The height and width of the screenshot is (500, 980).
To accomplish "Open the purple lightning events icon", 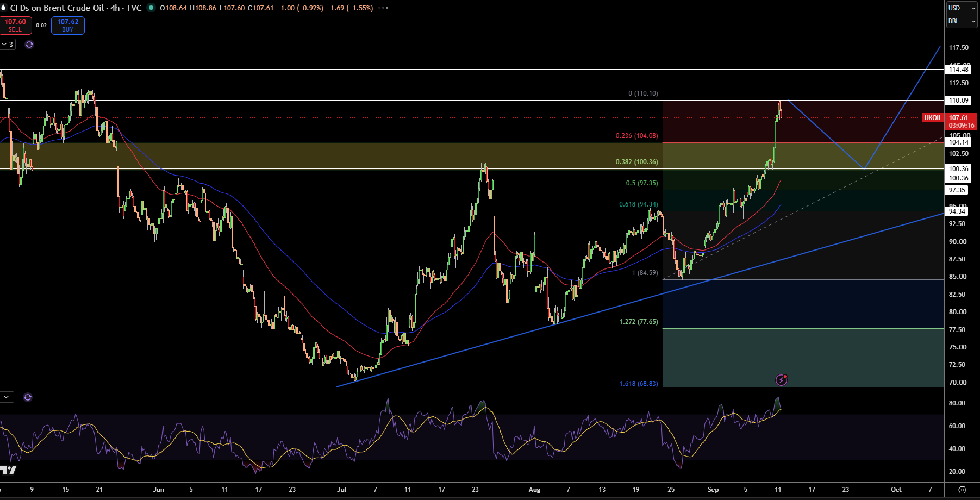I will click(x=781, y=380).
